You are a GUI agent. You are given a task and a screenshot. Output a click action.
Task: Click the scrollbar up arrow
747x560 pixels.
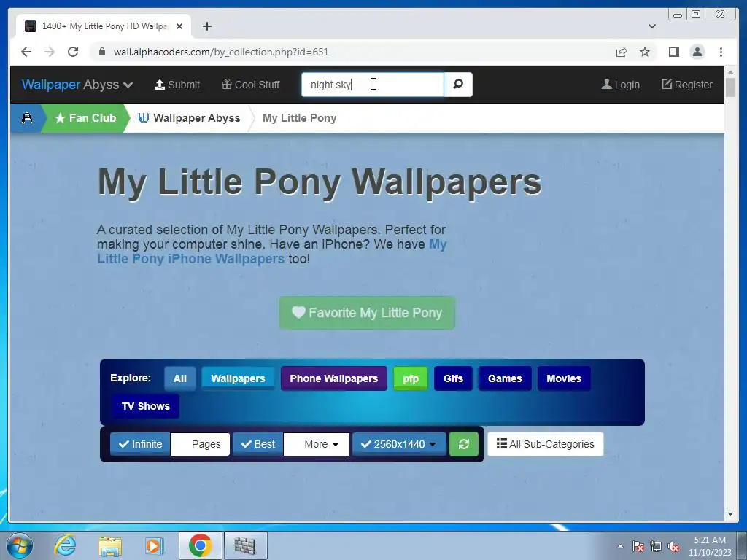click(x=730, y=72)
